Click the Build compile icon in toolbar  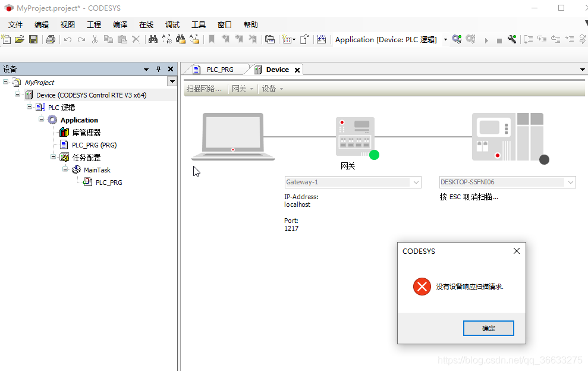(322, 39)
